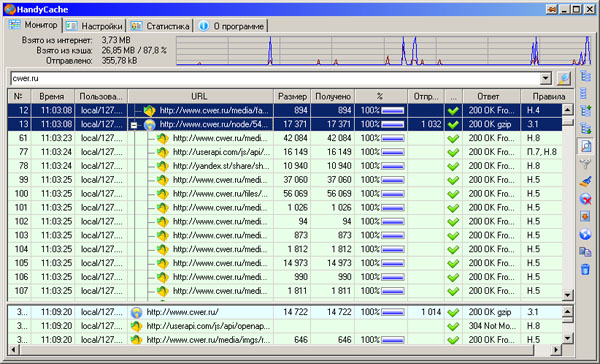Open the Монитор tab

pyautogui.click(x=33, y=25)
